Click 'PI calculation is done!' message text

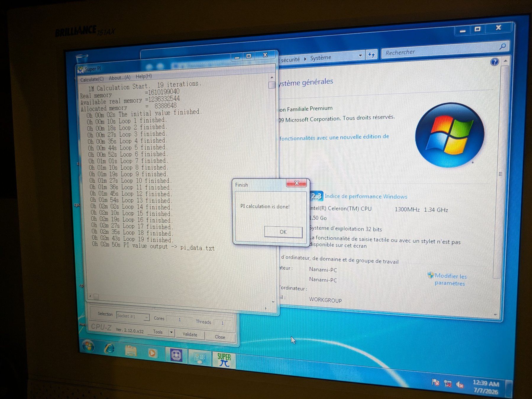pyautogui.click(x=265, y=206)
